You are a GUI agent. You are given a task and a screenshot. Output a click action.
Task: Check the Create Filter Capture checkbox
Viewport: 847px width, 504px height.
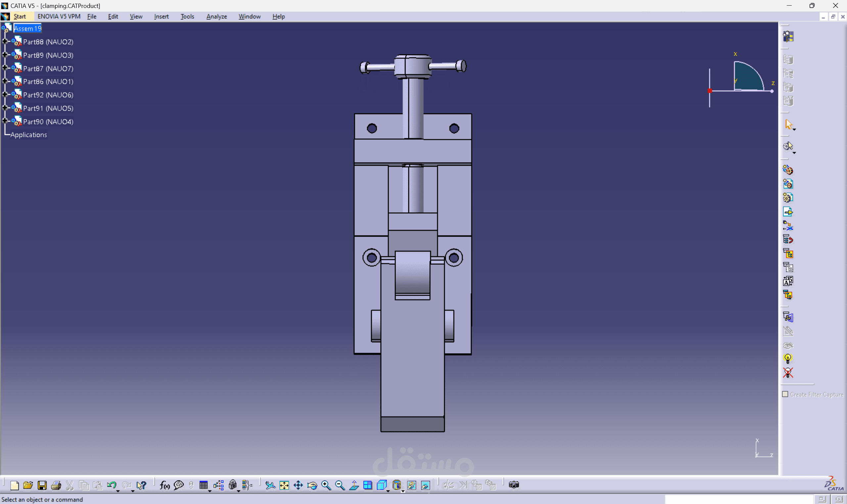[785, 394]
